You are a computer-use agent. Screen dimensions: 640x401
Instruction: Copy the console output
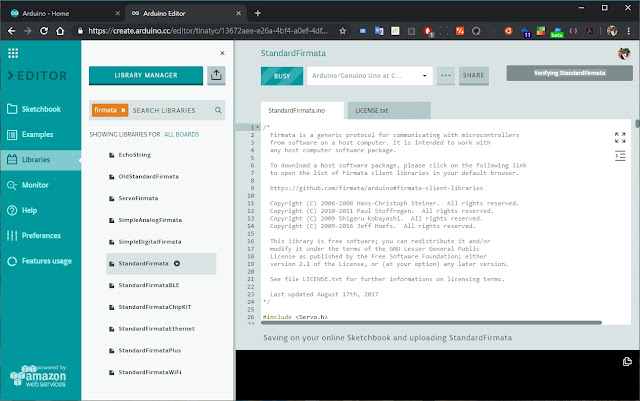pyautogui.click(x=627, y=361)
